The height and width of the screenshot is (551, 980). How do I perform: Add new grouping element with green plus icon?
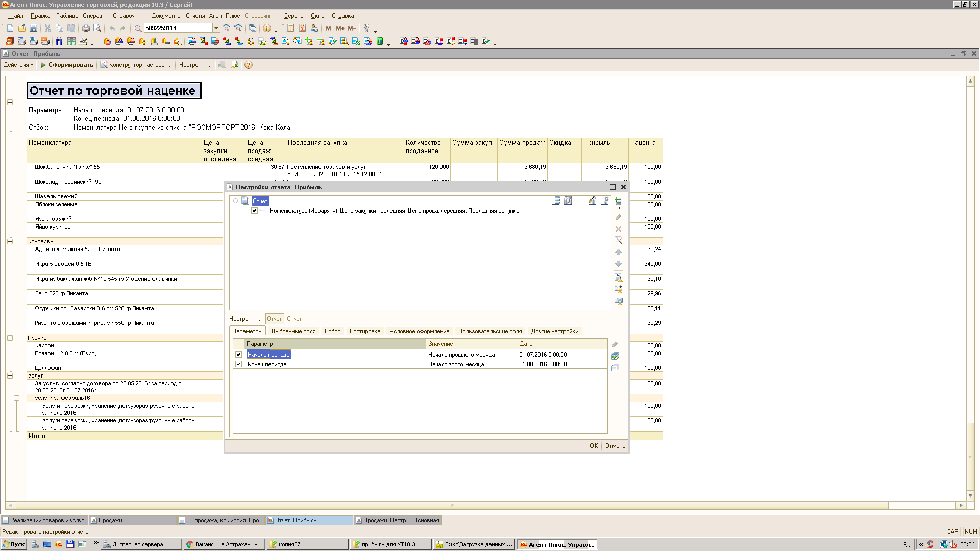pos(618,201)
